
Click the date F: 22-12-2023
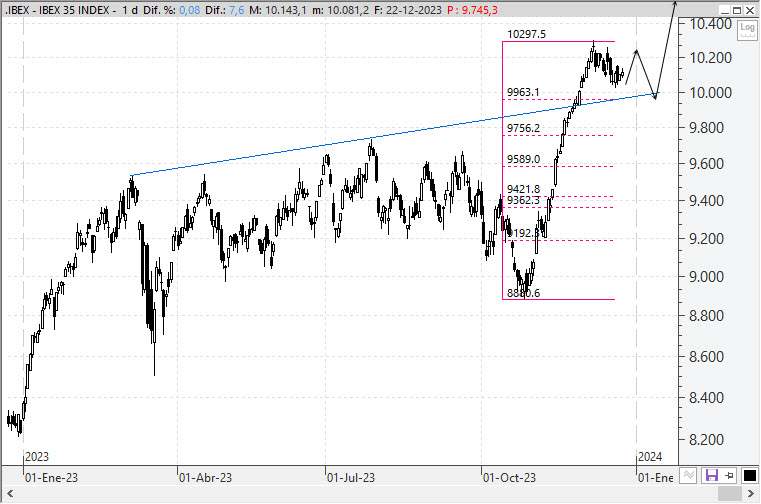pyautogui.click(x=408, y=10)
